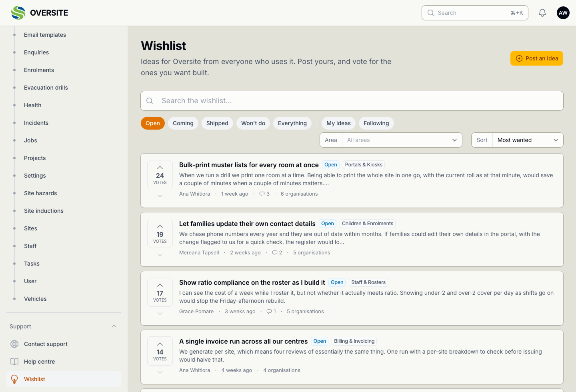Click the top bar search magnifier icon
The width and height of the screenshot is (576, 392).
pos(431,13)
